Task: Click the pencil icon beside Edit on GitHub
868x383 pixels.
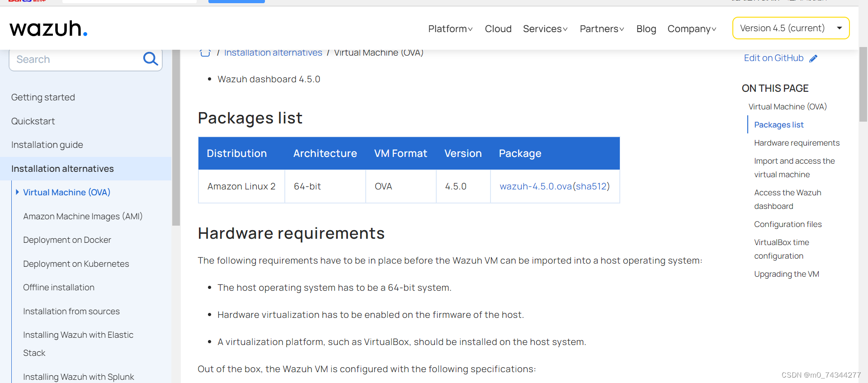Action: click(813, 58)
